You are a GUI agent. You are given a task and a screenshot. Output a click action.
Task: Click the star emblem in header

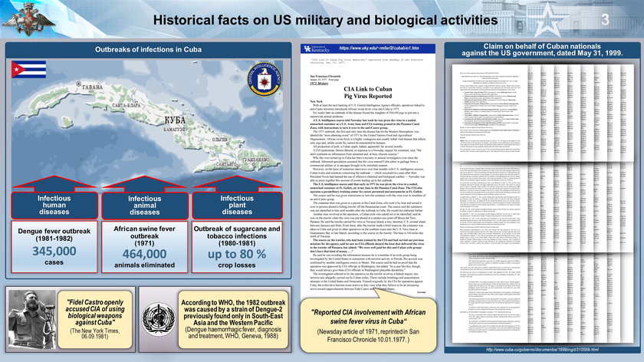pyautogui.click(x=549, y=21)
